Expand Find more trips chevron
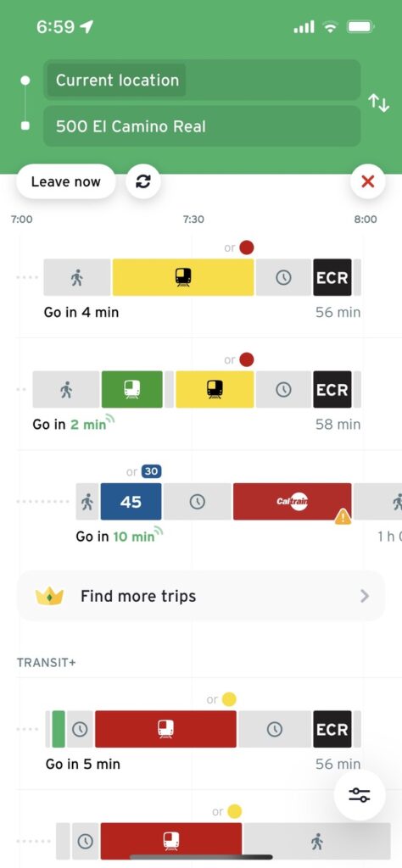 pyautogui.click(x=365, y=596)
